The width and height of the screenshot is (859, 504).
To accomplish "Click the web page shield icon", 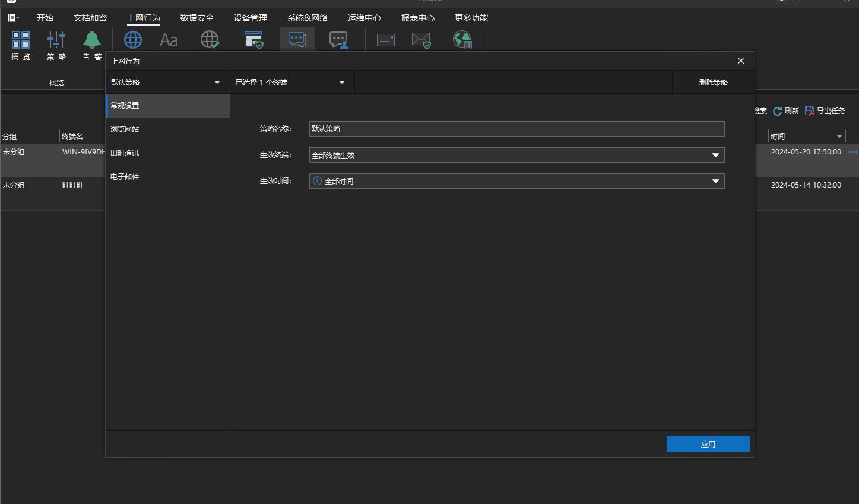I will [x=254, y=40].
